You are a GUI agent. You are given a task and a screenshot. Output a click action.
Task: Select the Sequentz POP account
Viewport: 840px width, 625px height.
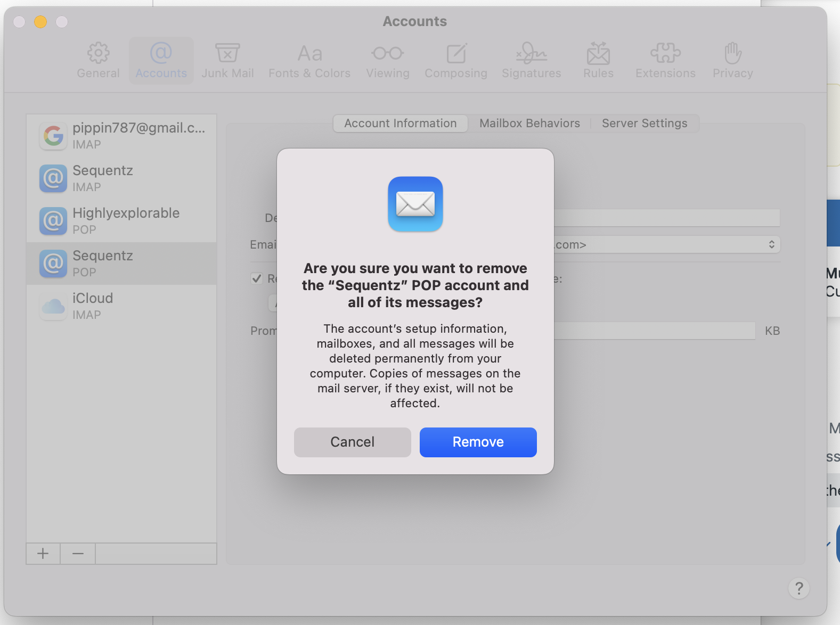coord(121,264)
